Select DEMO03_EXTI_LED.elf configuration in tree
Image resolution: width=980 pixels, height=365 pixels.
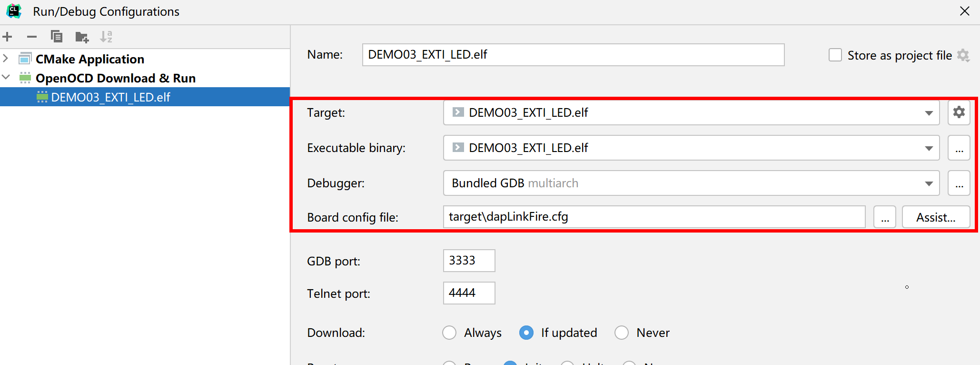click(x=110, y=97)
